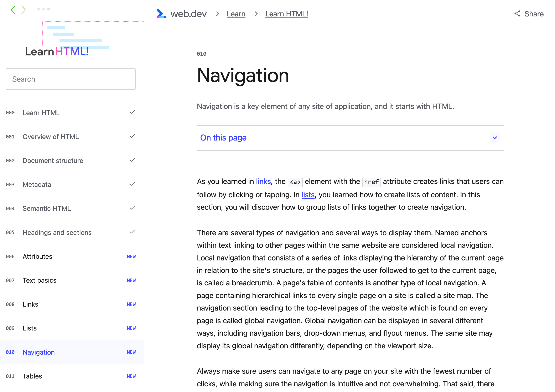Click the Learn HTML breadcrumb tab
The height and width of the screenshot is (392, 555).
click(287, 14)
